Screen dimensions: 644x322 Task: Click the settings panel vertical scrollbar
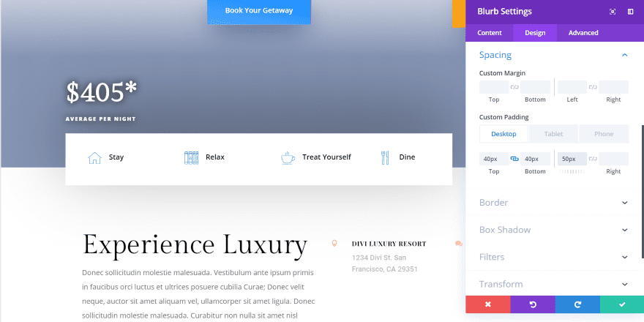(643, 192)
